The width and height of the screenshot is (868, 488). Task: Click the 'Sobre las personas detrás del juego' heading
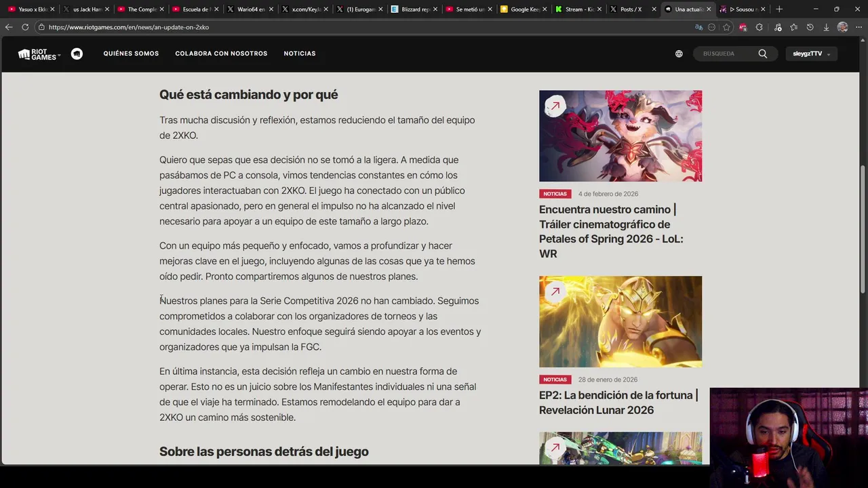tap(264, 451)
